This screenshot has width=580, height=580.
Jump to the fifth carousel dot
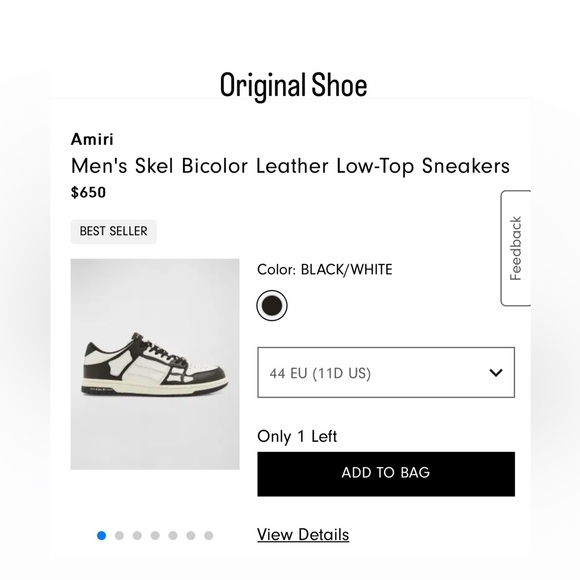tap(173, 536)
